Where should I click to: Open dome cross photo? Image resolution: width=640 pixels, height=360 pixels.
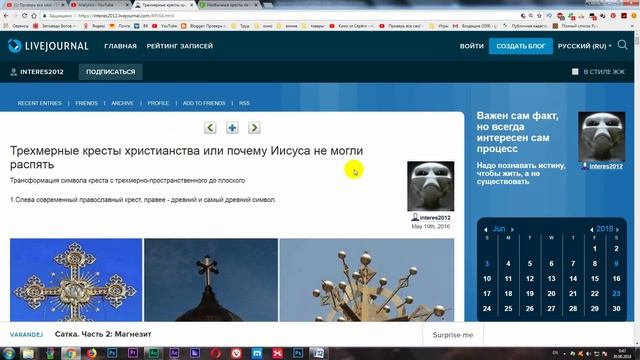pos(211,280)
